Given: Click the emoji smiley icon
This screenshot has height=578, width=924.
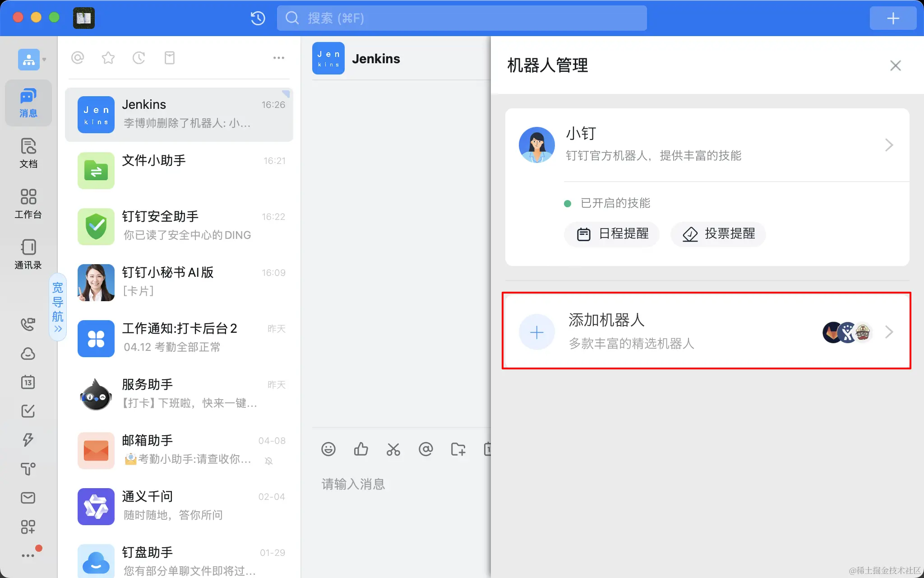Looking at the screenshot, I should point(328,449).
